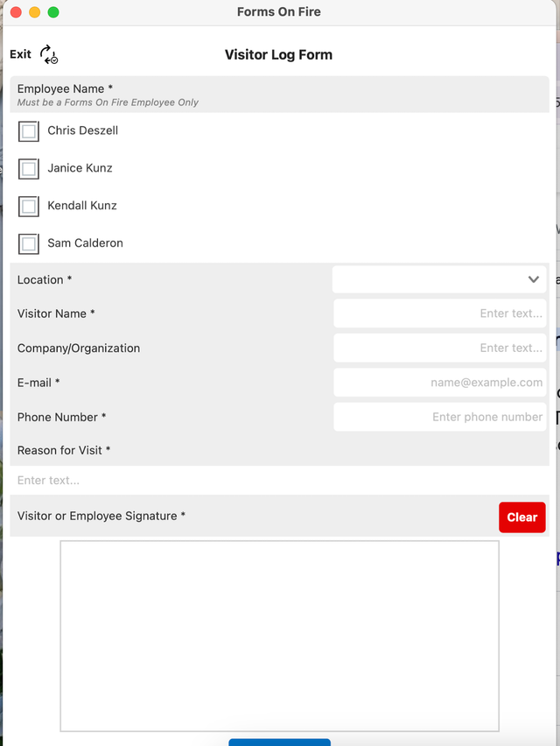Open the Location dropdown
The image size is (560, 746).
coord(438,280)
